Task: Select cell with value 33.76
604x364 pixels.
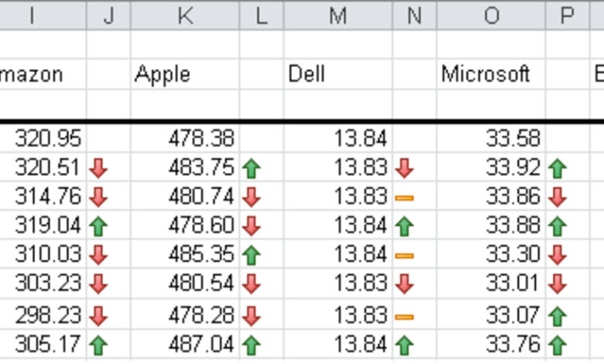Action: click(x=491, y=344)
